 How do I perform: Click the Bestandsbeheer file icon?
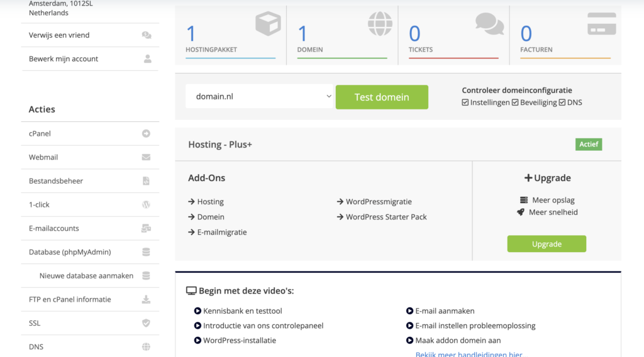tap(146, 181)
